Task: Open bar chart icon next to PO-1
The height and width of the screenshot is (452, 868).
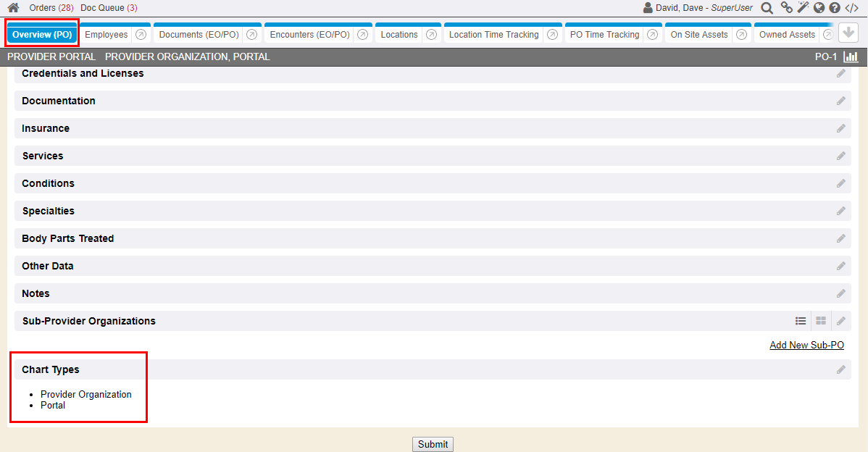Action: [851, 56]
